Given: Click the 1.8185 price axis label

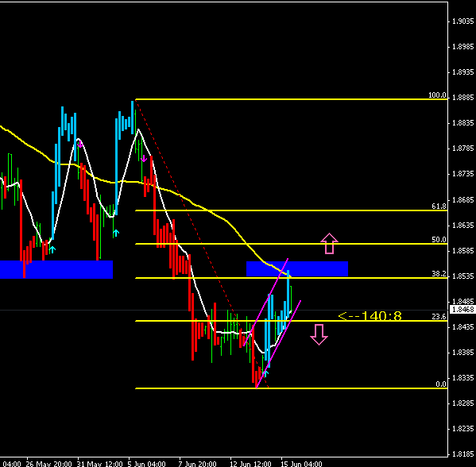Looking at the screenshot, I should coord(463,454).
